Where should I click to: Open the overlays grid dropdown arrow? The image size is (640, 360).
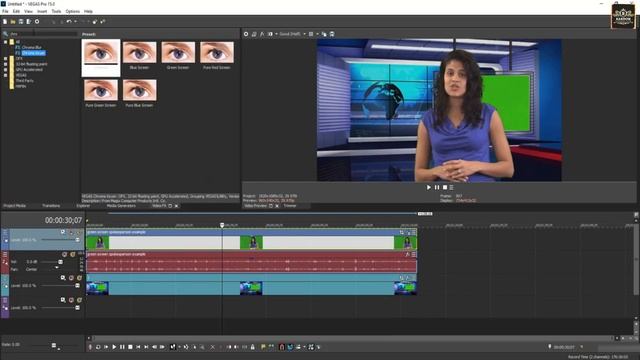(x=317, y=34)
